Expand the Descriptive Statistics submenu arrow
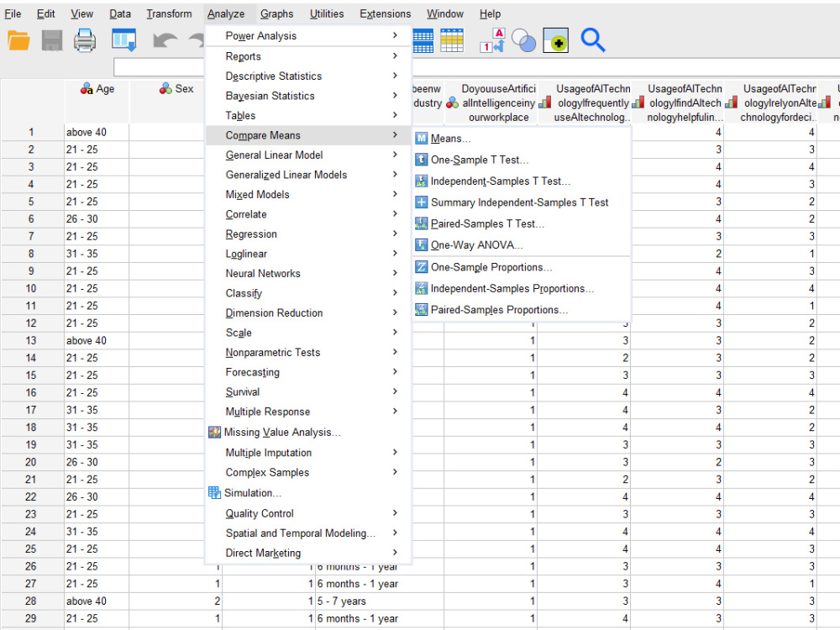 point(395,76)
